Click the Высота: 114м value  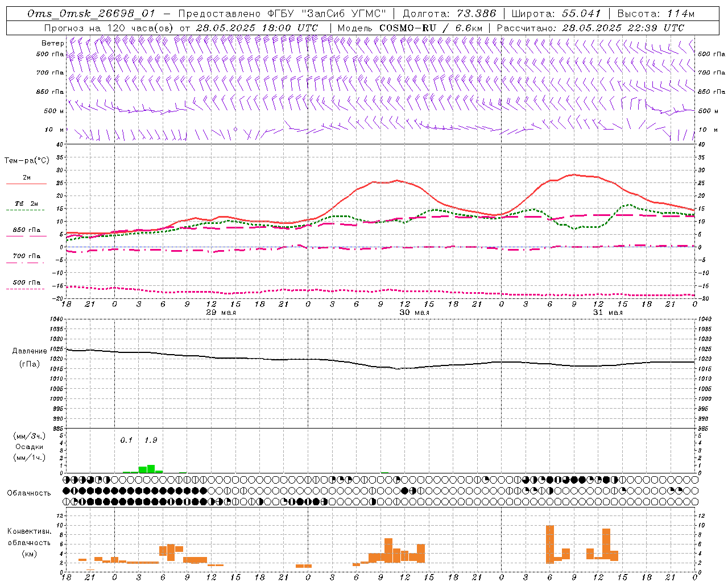pyautogui.click(x=656, y=14)
